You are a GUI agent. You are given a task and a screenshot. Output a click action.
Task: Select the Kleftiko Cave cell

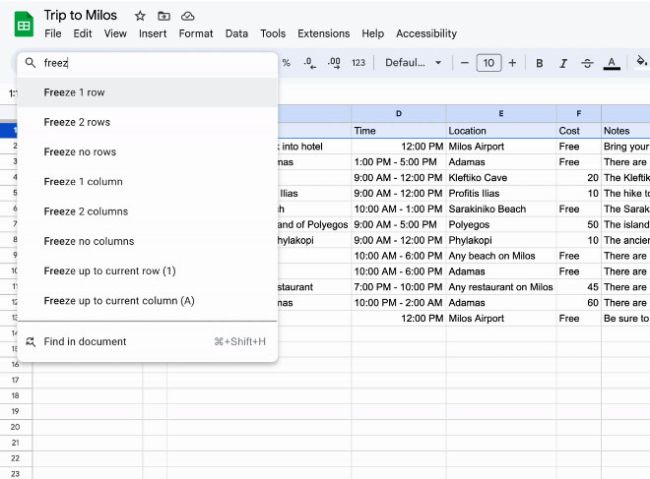501,178
